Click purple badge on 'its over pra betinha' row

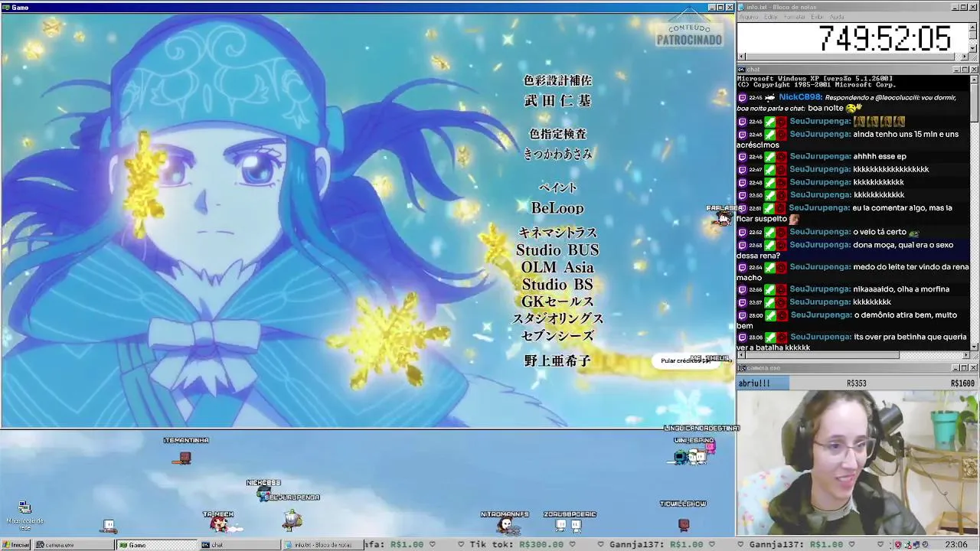pyautogui.click(x=742, y=337)
